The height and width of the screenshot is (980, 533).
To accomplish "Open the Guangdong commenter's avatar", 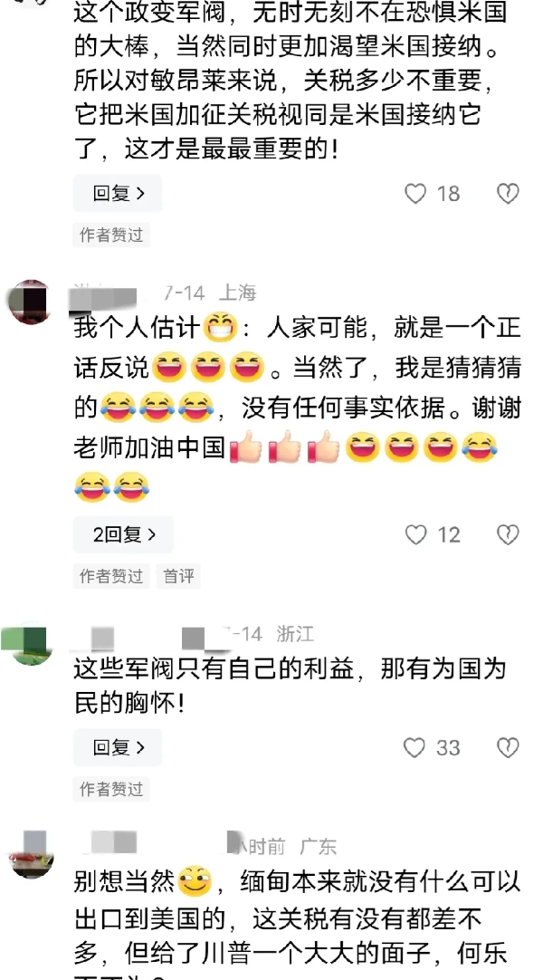I will click(x=31, y=854).
